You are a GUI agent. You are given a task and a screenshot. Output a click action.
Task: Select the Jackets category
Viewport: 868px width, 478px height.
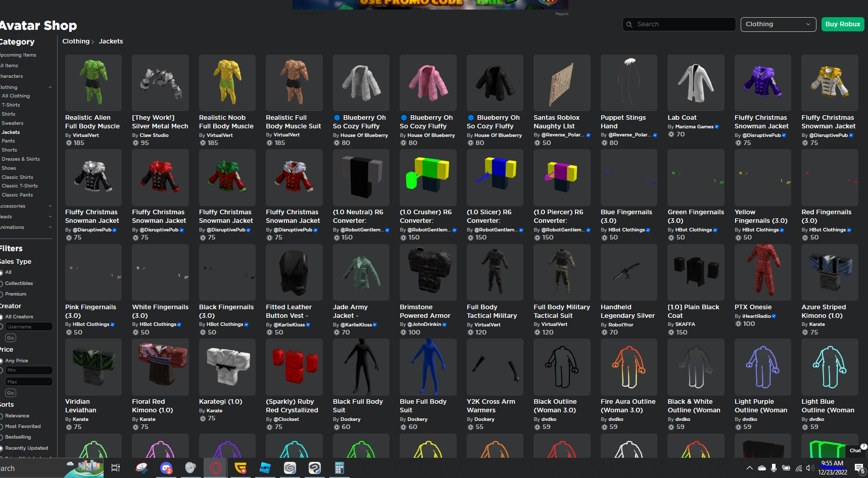11,132
